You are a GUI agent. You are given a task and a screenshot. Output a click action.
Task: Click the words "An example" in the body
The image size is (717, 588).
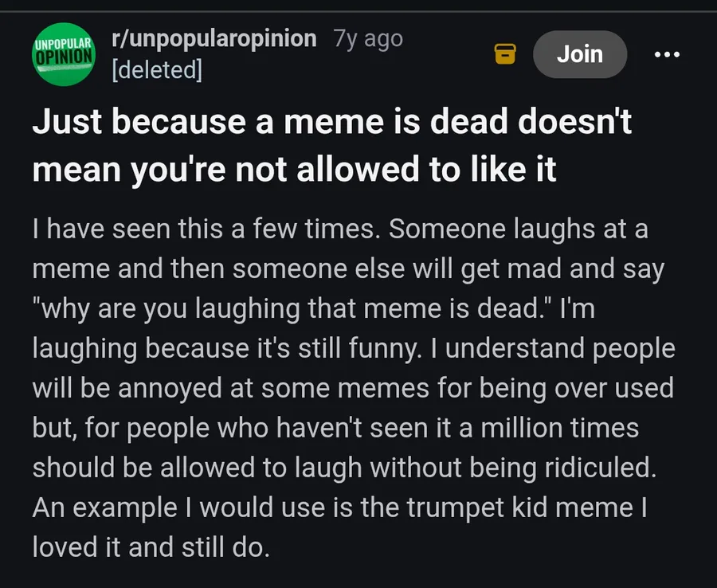coord(88,508)
